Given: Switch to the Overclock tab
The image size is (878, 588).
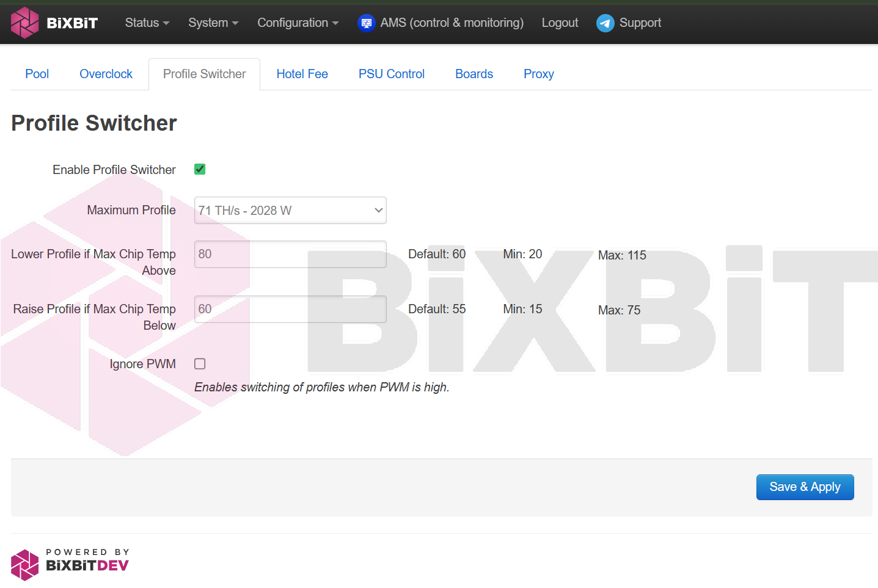Looking at the screenshot, I should pyautogui.click(x=106, y=74).
